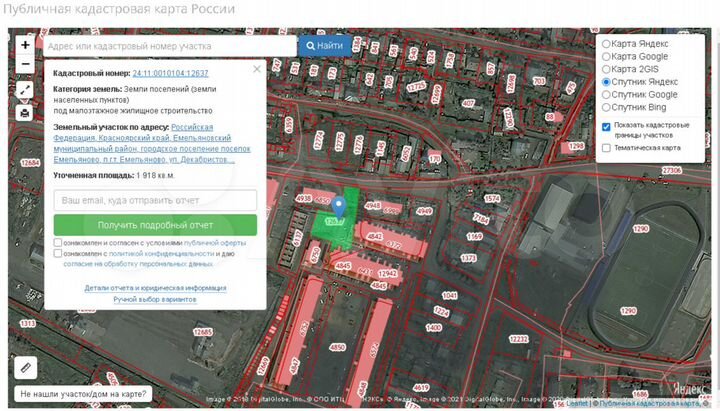Choose Спутник Bing satellite layer
The image size is (720, 411).
[x=606, y=107]
